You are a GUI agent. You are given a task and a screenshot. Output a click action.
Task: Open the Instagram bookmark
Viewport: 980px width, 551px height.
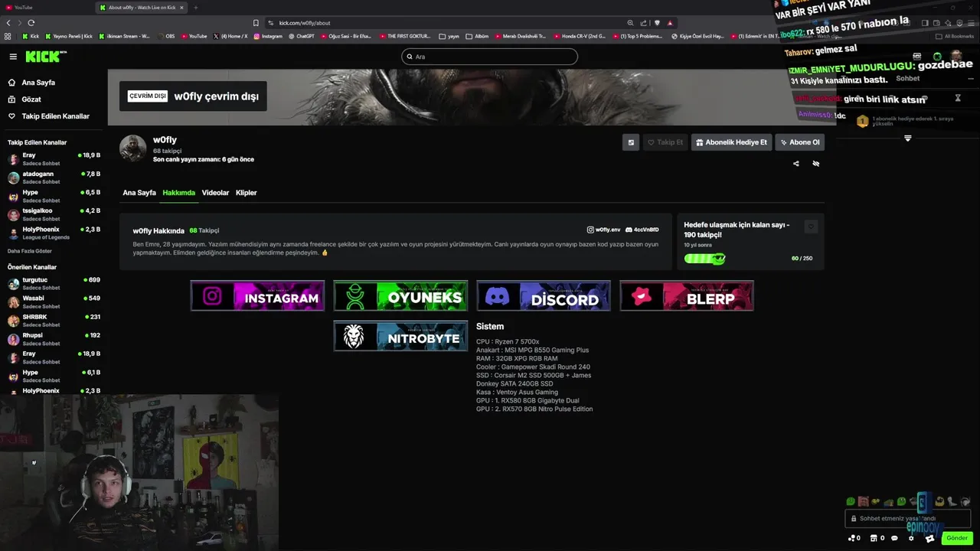tap(267, 36)
